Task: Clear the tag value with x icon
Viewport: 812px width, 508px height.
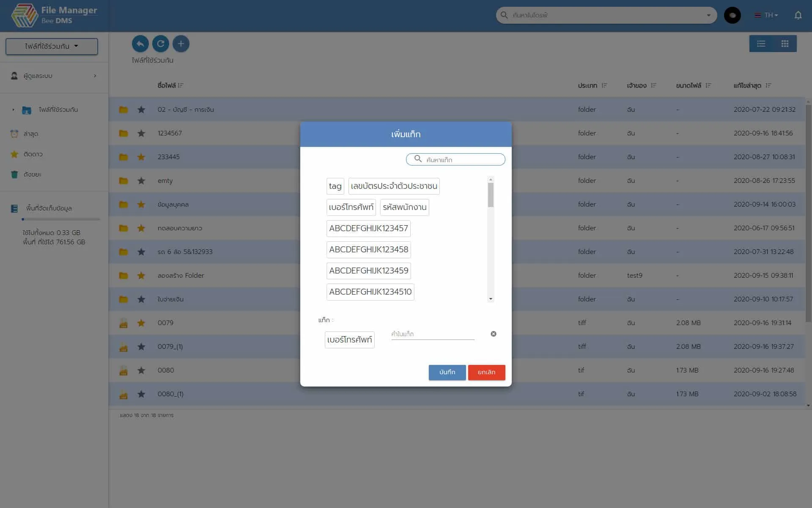Action: 493,334
